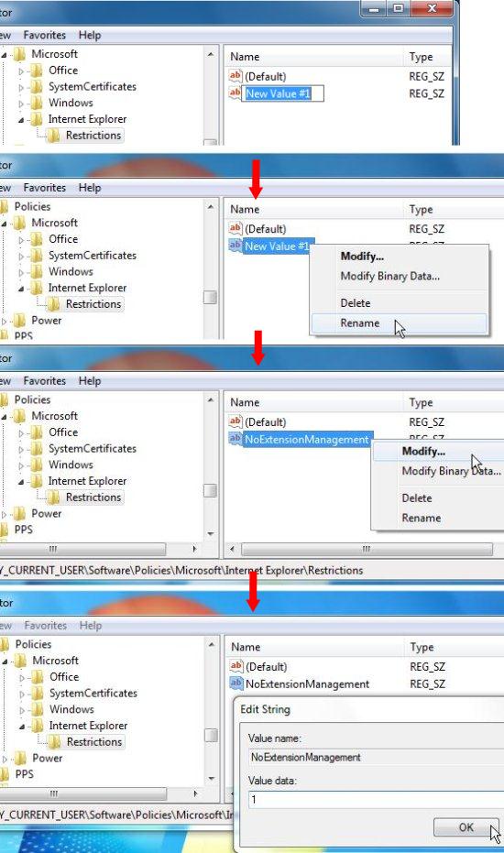Screen dimensions: 504x853
Task: Choose Modify Binary Data... in NoExtensionManagement context menu
Action: 438,471
